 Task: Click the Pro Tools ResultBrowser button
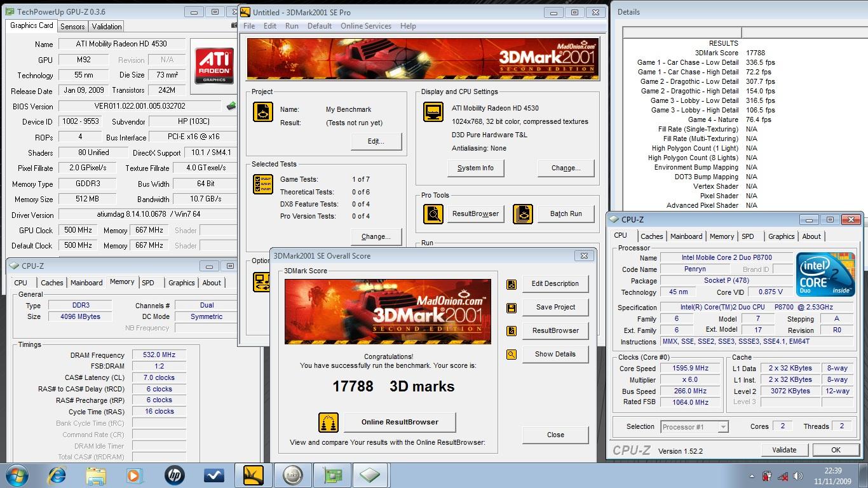tap(475, 213)
